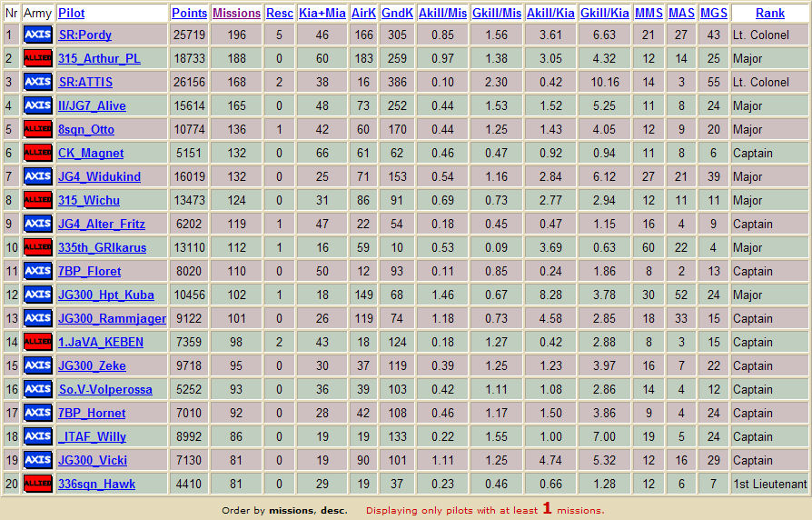Sort pilots by Missions header
Image resolution: width=812 pixels, height=520 pixels.
click(237, 13)
